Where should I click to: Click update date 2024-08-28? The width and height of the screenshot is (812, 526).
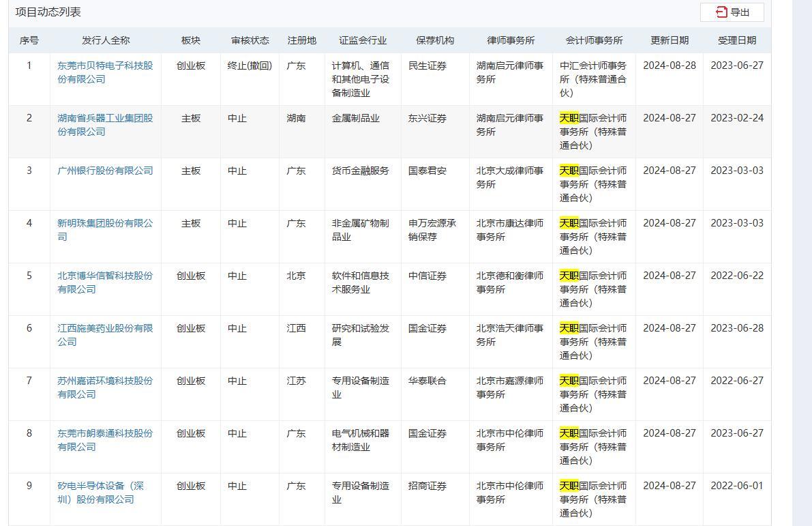pos(670,65)
